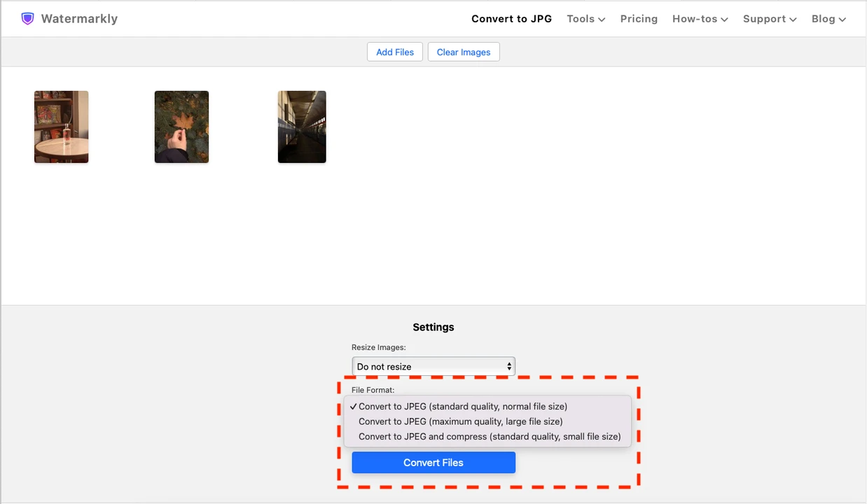Expand the Tools menu
The height and width of the screenshot is (504, 867).
coord(581,19)
